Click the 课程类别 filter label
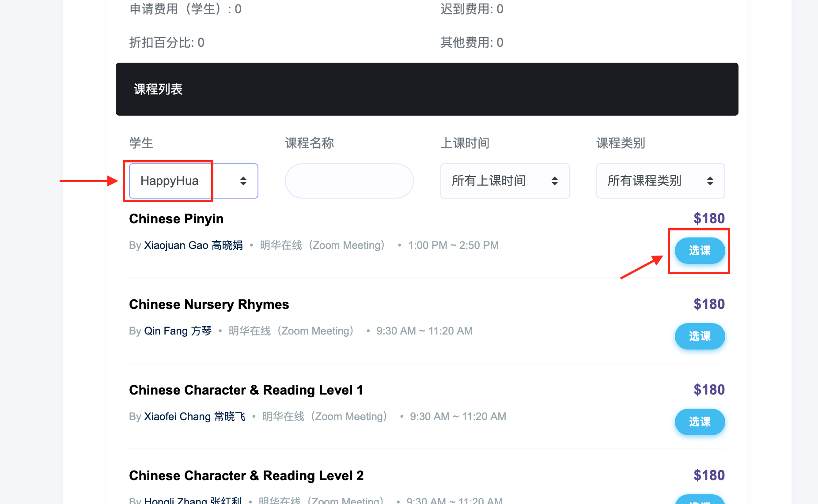Image resolution: width=818 pixels, height=504 pixels. (621, 143)
